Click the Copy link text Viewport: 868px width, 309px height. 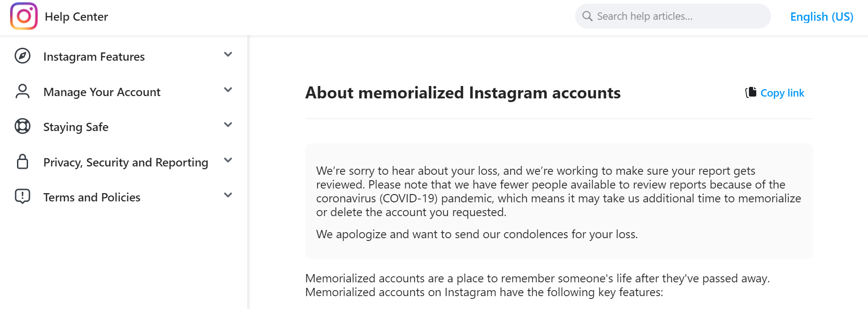click(782, 93)
